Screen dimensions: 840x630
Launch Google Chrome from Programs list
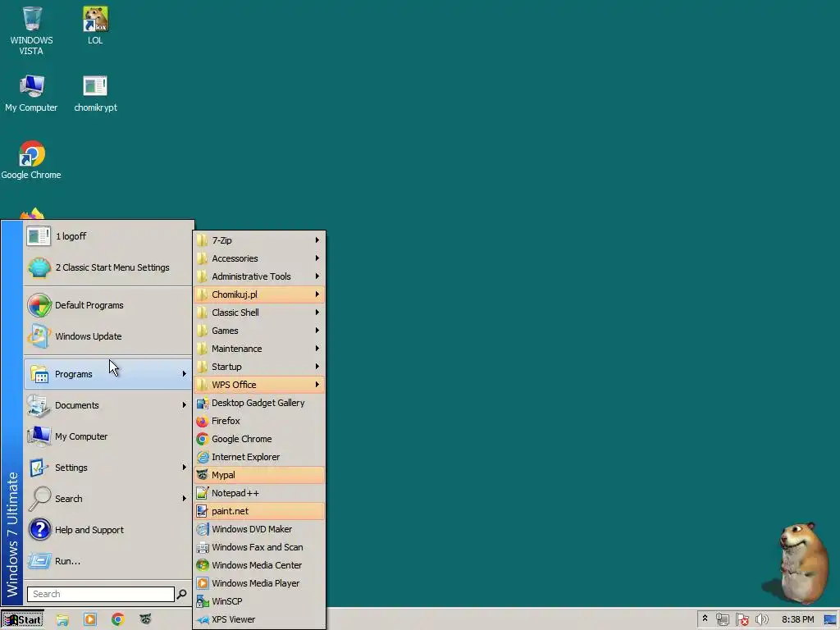(x=260, y=439)
